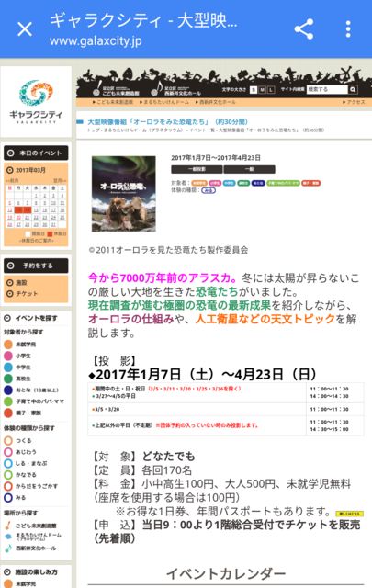Filter events by pink 小学生 circle

tap(8, 356)
